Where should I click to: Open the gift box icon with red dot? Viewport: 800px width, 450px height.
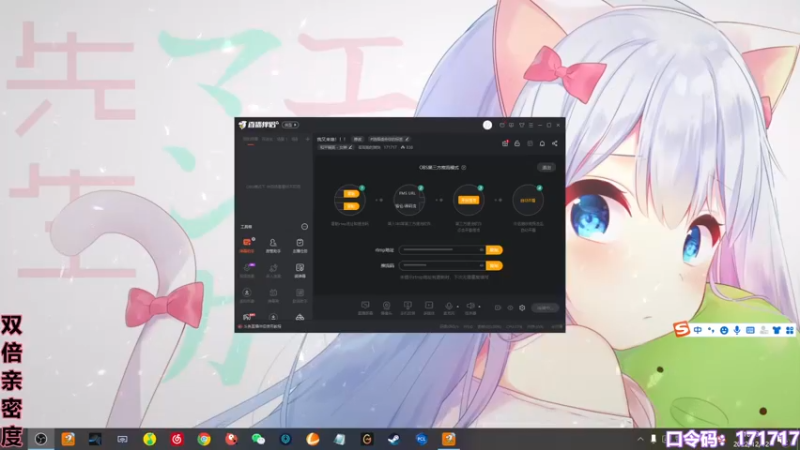click(505, 143)
